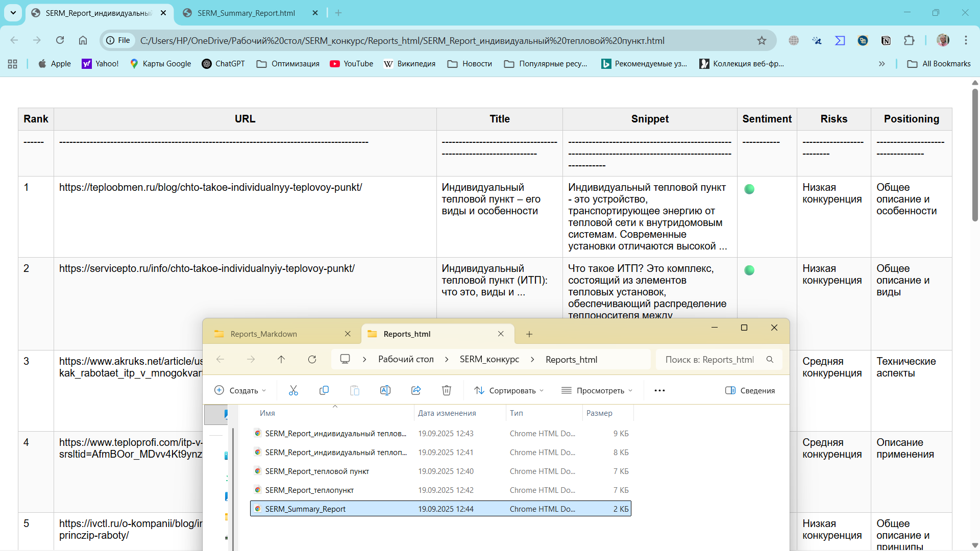Viewport: 980px width, 551px height.
Task: Show hidden bookmarks overflow chevron
Action: 881,64
